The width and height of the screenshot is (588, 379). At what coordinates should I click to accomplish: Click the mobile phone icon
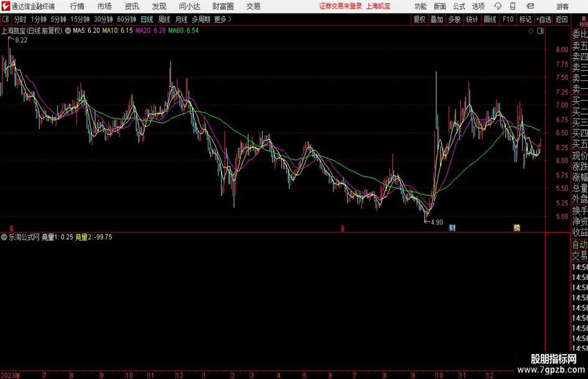point(513,6)
